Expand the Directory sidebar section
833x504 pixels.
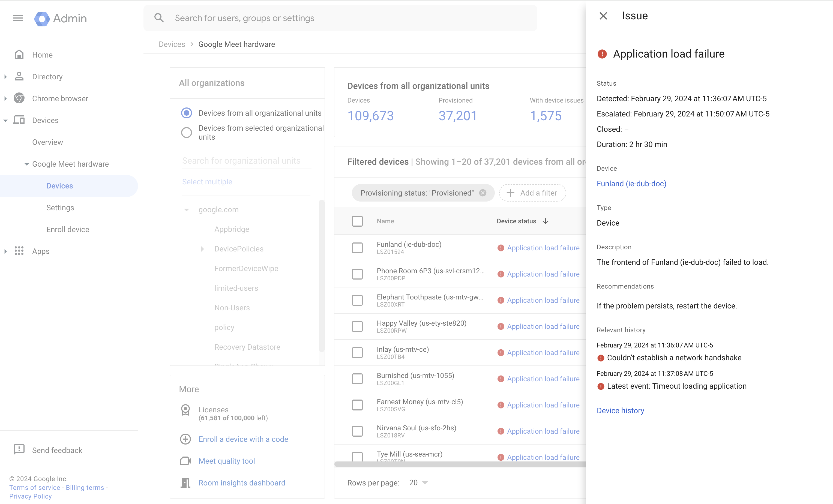(5, 77)
